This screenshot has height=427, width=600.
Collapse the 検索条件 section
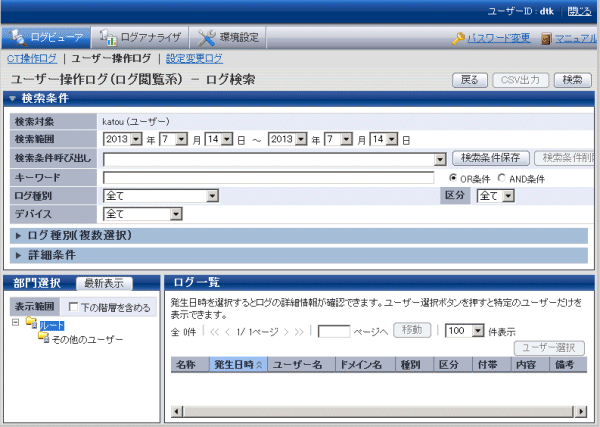point(12,99)
